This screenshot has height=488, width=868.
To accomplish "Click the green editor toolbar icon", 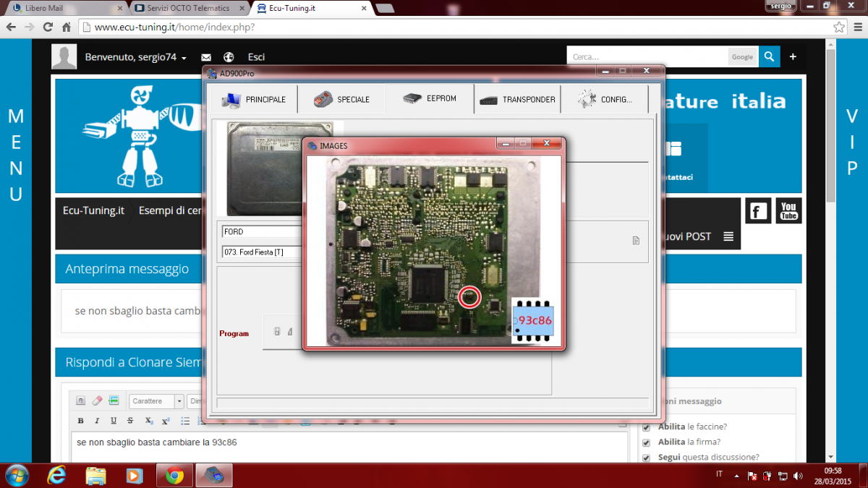I will [x=114, y=401].
